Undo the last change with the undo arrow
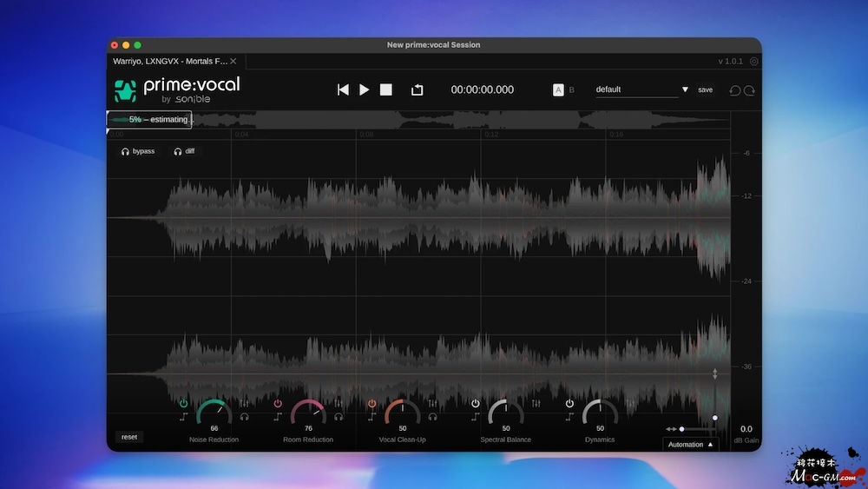This screenshot has height=489, width=868. 734,90
